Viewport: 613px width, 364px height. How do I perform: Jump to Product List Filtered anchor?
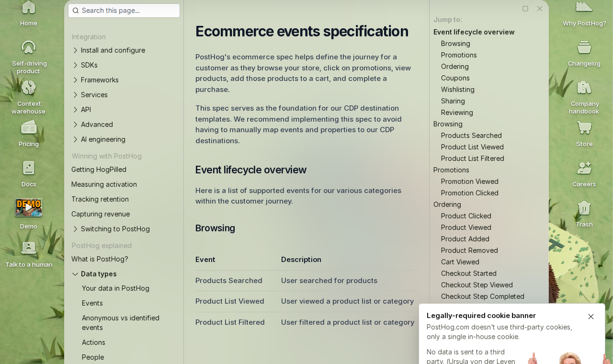coord(473,159)
